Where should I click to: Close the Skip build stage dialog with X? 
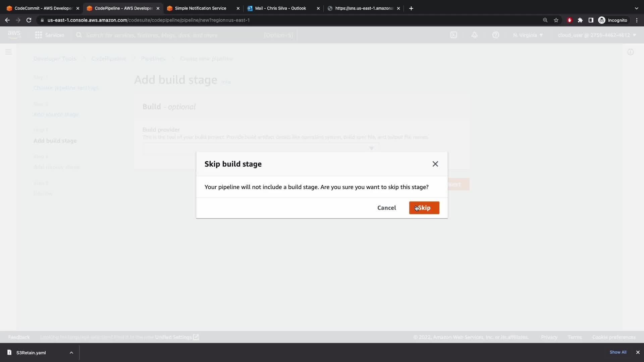click(435, 164)
